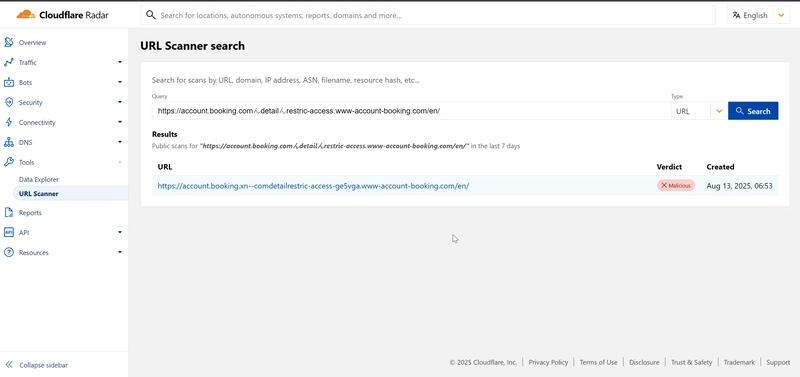The height and width of the screenshot is (377, 800).
Task: Expand the API menu arrow
Action: tap(120, 232)
